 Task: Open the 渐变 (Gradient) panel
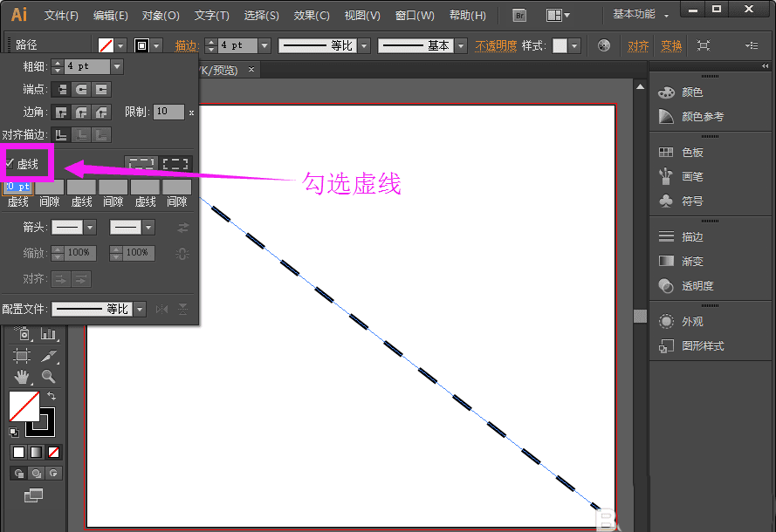(682, 261)
